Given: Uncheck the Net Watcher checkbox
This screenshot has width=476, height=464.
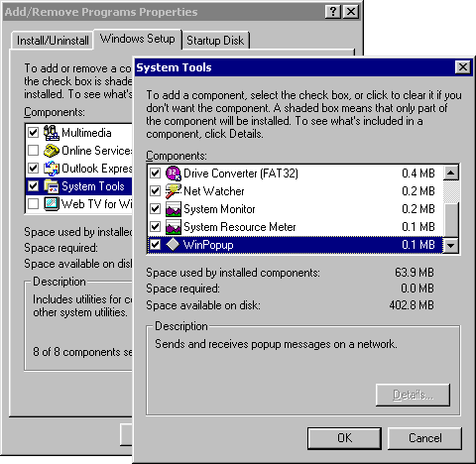Looking at the screenshot, I should [x=155, y=191].
